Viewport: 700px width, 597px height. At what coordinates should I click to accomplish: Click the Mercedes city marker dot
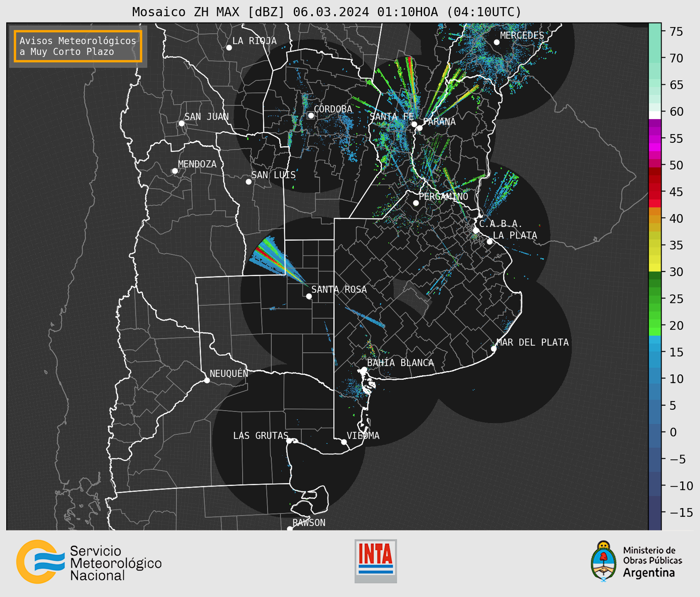[497, 42]
